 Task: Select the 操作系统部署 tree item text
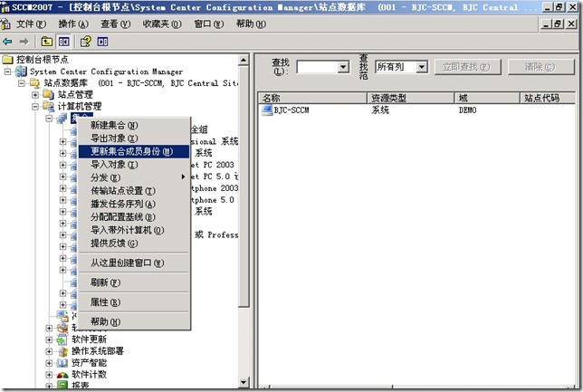tap(98, 350)
